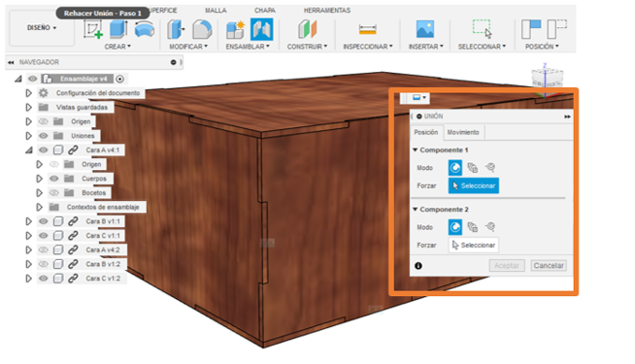Open the MODIFICAR dropdown menu
Image resolution: width=635 pixels, height=364 pixels.
188,47
